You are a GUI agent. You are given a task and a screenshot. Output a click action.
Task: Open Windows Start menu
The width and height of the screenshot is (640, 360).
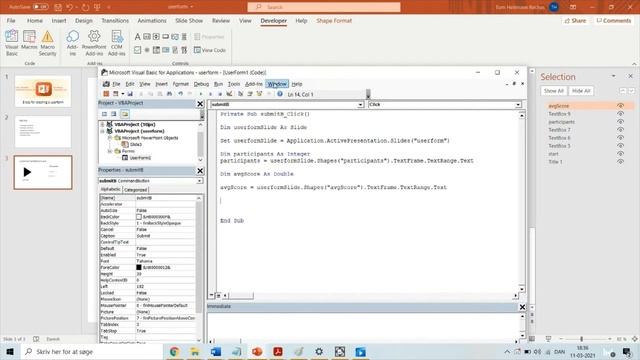[x=10, y=351]
